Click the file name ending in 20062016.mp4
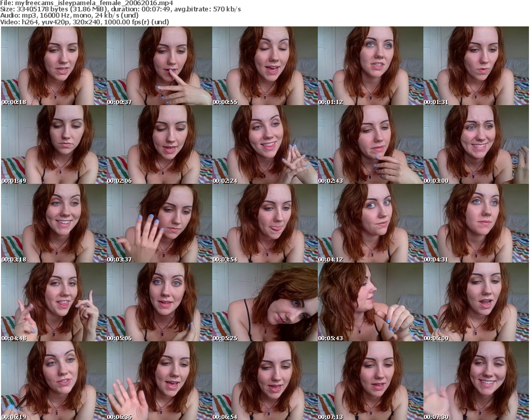The image size is (530, 420). [x=94, y=3]
